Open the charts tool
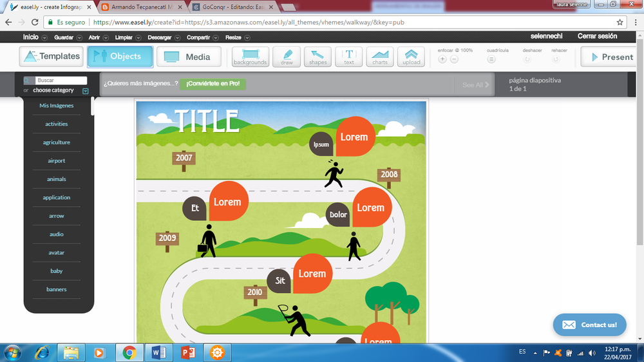The image size is (644, 362). tap(380, 57)
